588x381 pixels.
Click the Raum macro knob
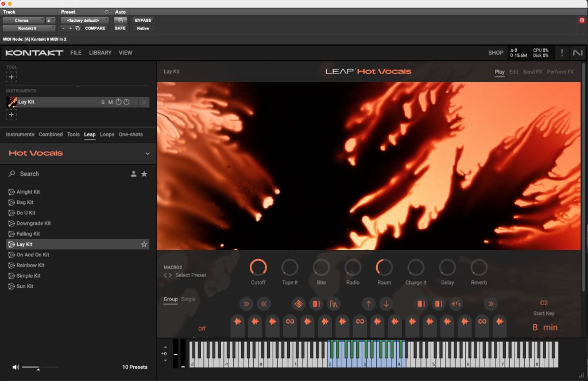(384, 267)
